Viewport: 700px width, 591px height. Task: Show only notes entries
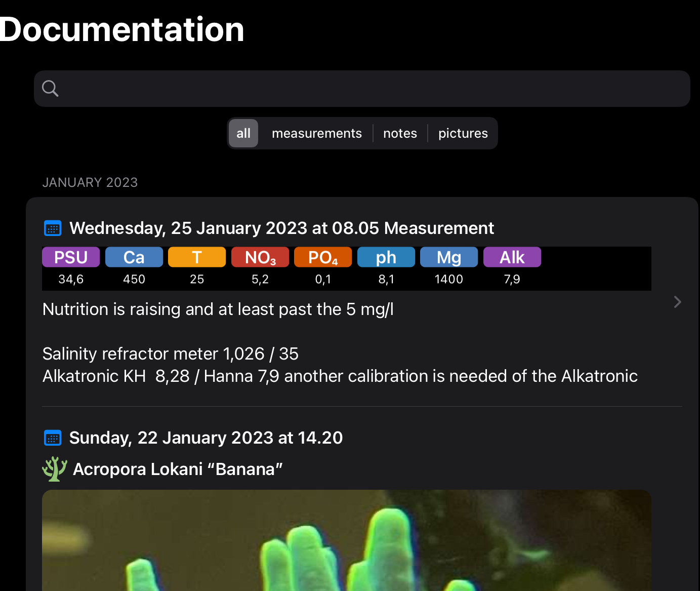point(400,133)
